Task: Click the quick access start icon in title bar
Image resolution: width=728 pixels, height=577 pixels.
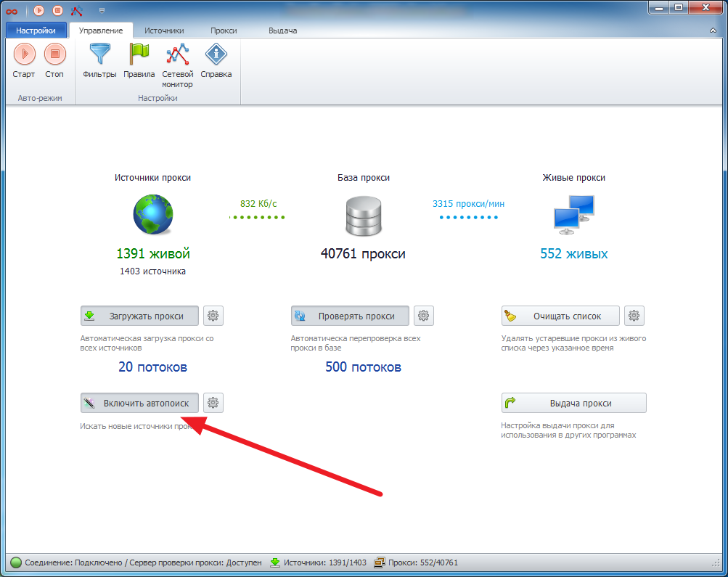Action: 38,10
